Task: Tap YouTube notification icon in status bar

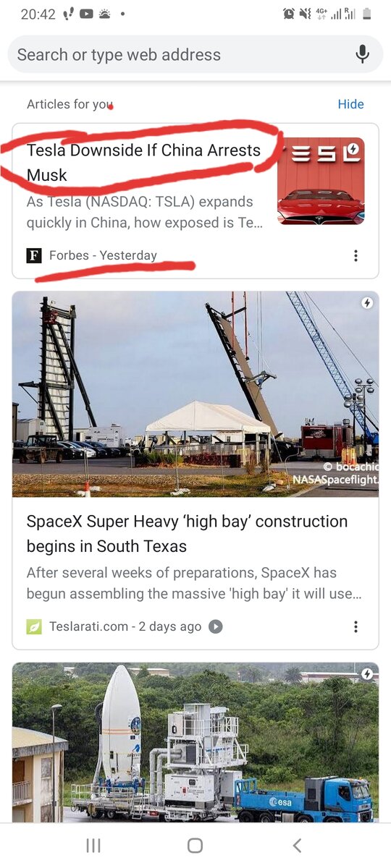Action: 86,14
